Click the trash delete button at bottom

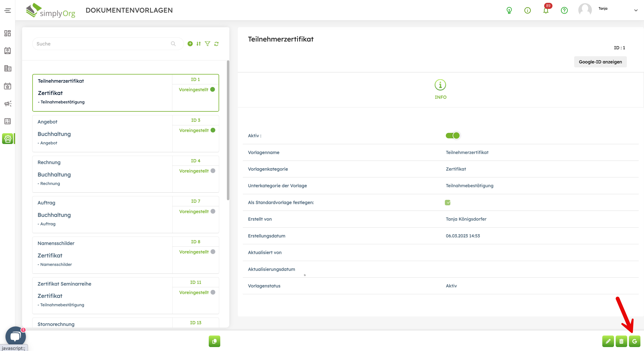pos(621,341)
